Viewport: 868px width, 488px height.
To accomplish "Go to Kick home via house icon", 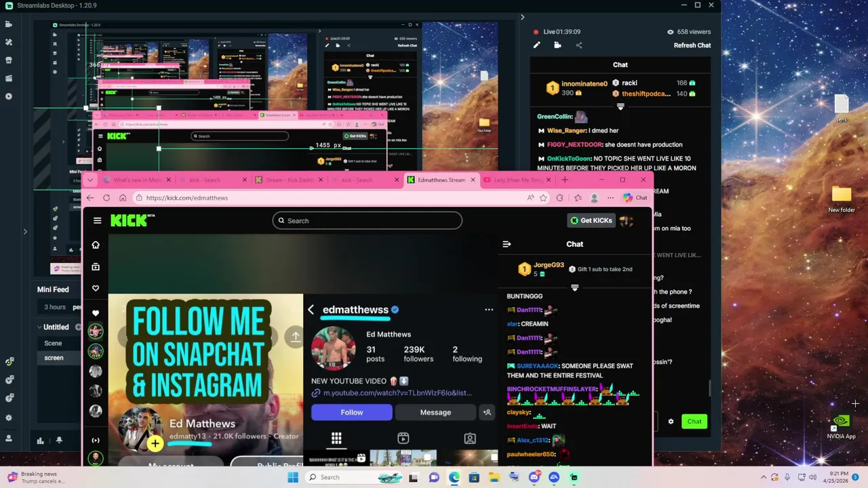I will click(x=96, y=245).
